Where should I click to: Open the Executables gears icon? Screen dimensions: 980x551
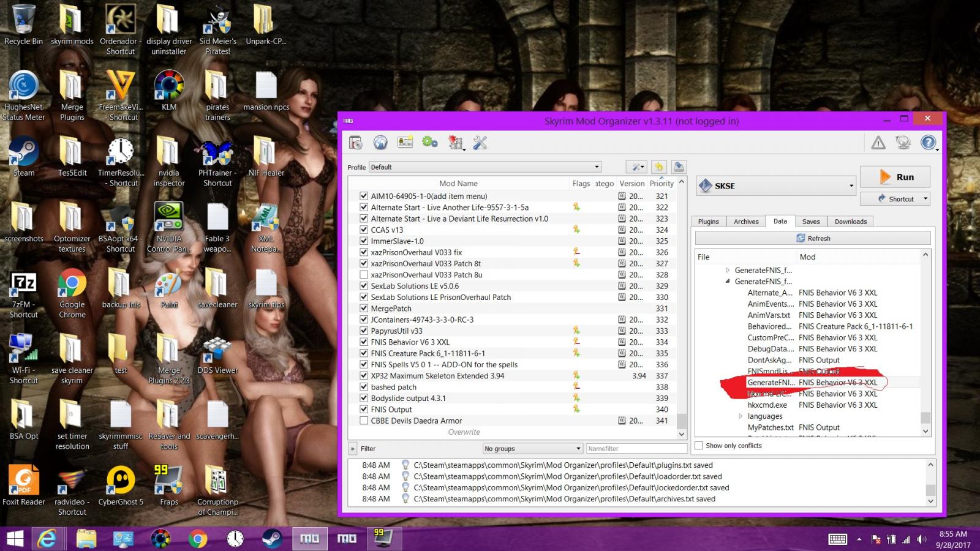point(430,143)
